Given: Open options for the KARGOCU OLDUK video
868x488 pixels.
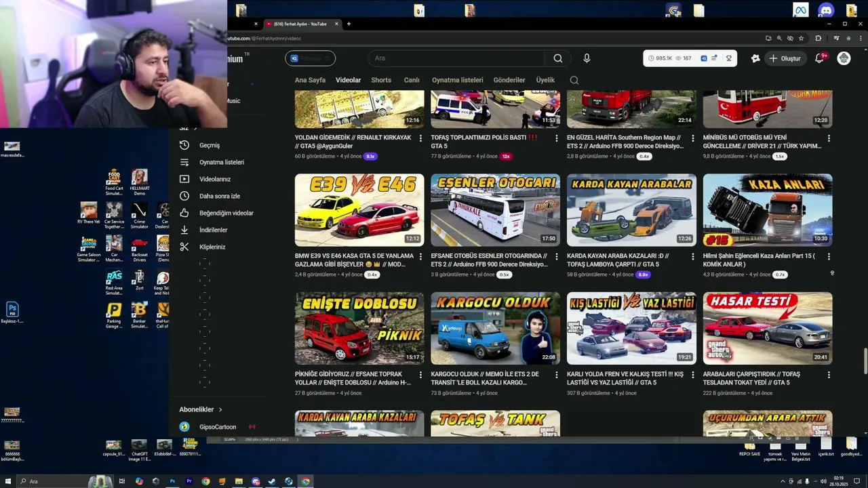Looking at the screenshot, I should tap(556, 375).
